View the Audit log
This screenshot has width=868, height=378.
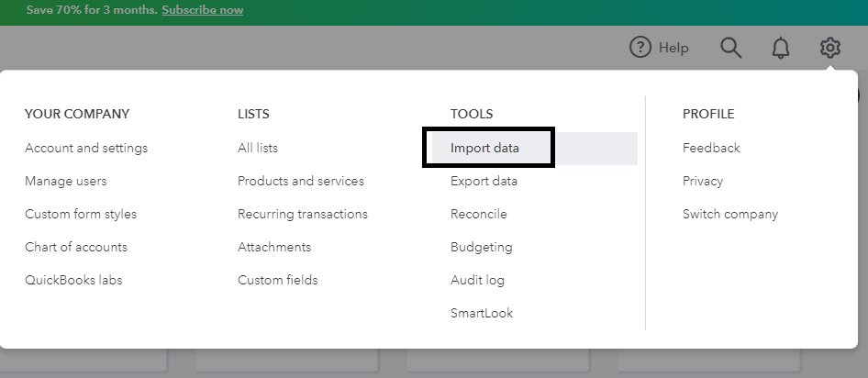(x=477, y=280)
